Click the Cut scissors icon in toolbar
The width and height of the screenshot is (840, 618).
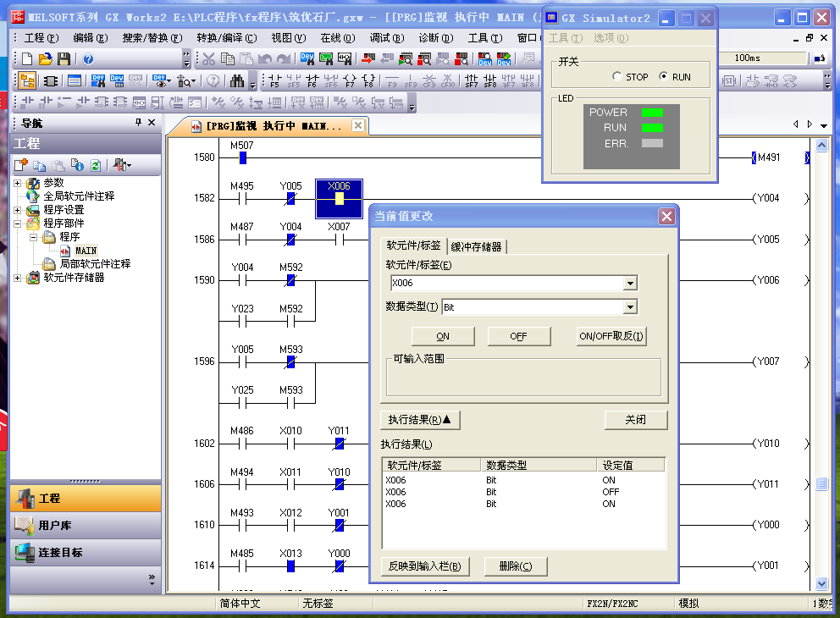(208, 59)
